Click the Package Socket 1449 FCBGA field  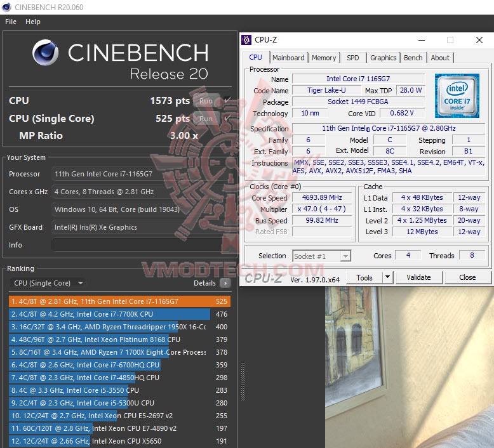coord(358,102)
